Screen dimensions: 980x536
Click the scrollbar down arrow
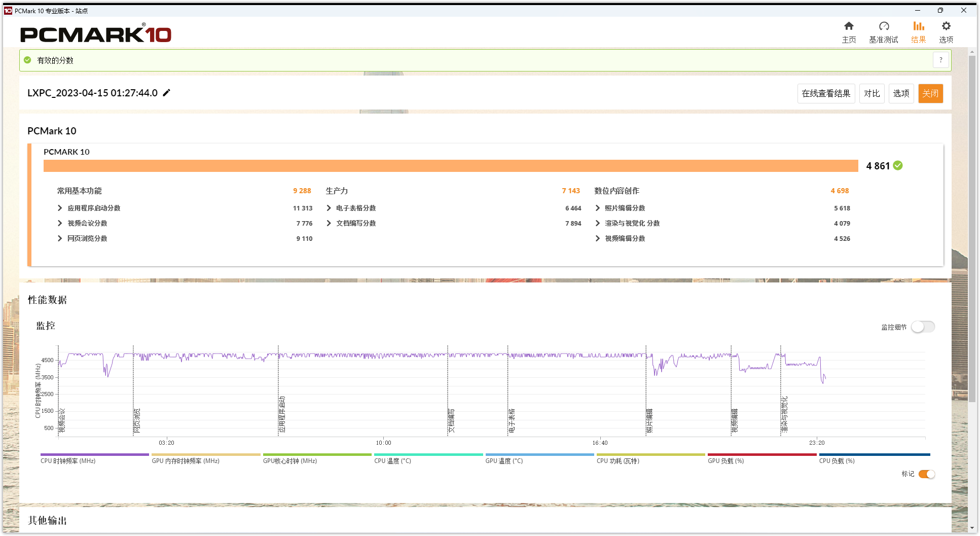(972, 528)
